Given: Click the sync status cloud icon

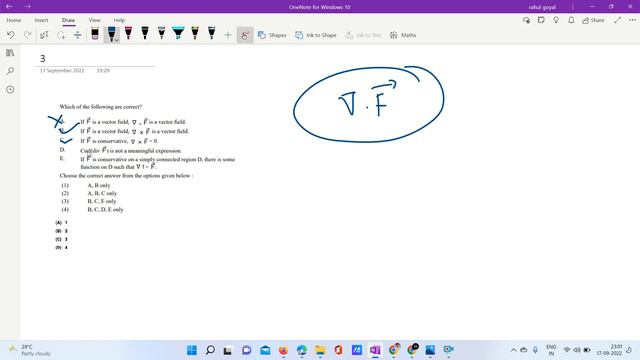Looking at the screenshot, I should tap(527, 20).
